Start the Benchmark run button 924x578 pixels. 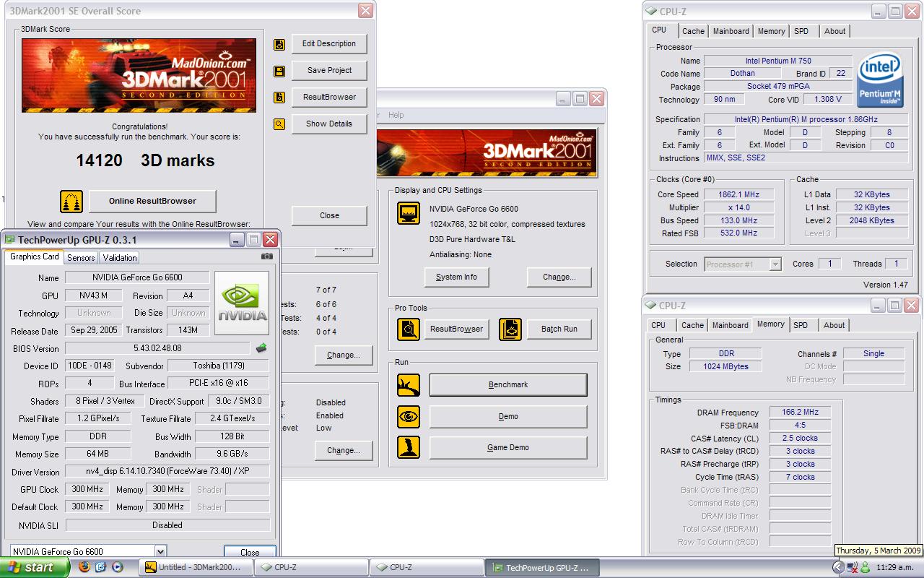pos(508,385)
